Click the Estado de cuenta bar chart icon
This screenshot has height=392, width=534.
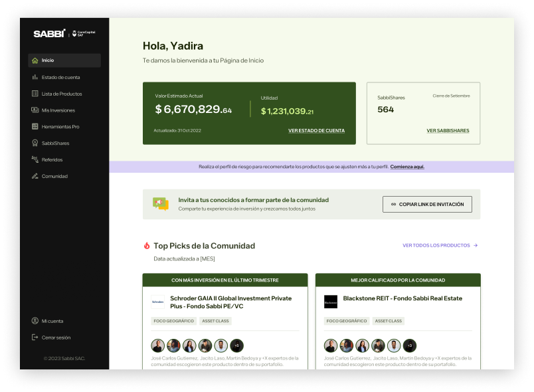point(35,77)
